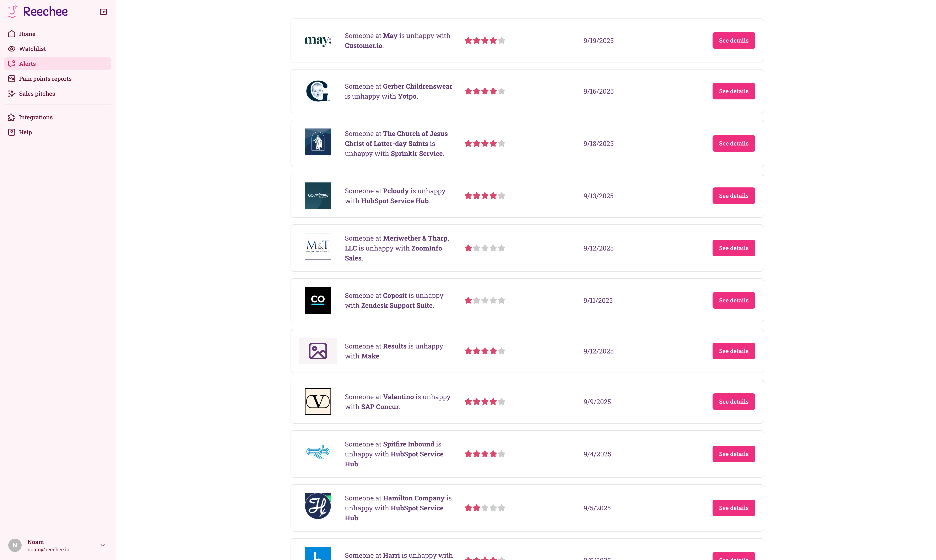Open Home from the sidebar
This screenshot has height=560, width=936.
27,34
